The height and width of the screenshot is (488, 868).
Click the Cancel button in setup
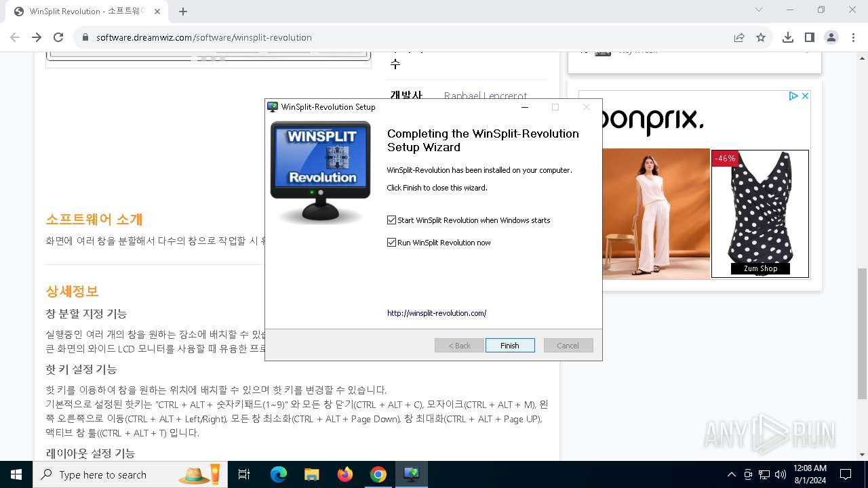tap(568, 346)
